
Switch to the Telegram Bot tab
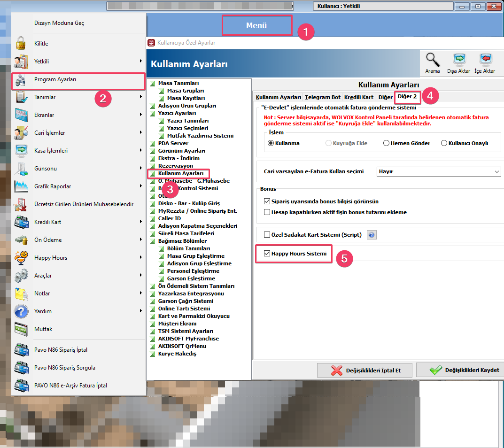322,97
